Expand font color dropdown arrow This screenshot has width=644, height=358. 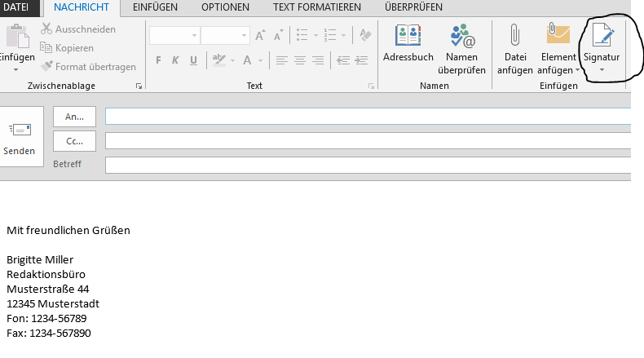point(260,61)
